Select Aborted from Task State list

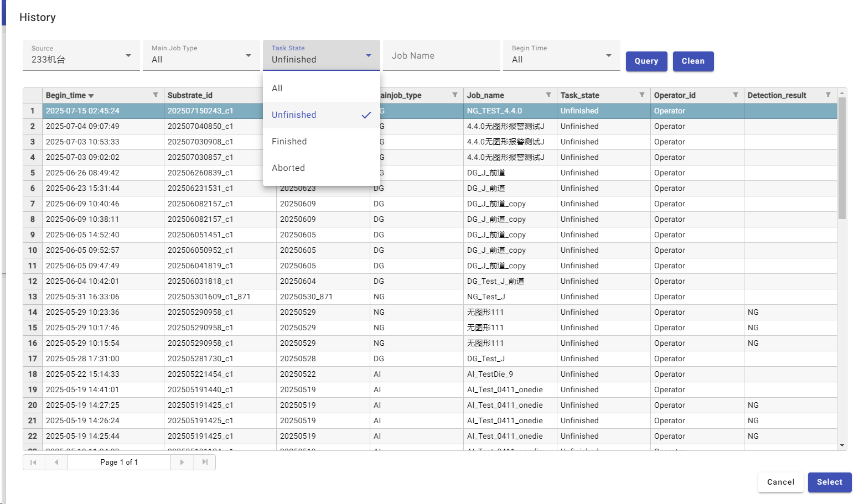[288, 168]
